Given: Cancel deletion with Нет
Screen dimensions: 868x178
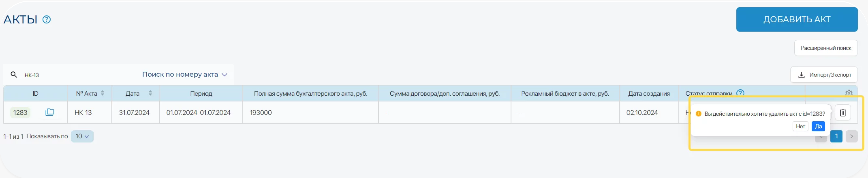Looking at the screenshot, I should (x=800, y=126).
